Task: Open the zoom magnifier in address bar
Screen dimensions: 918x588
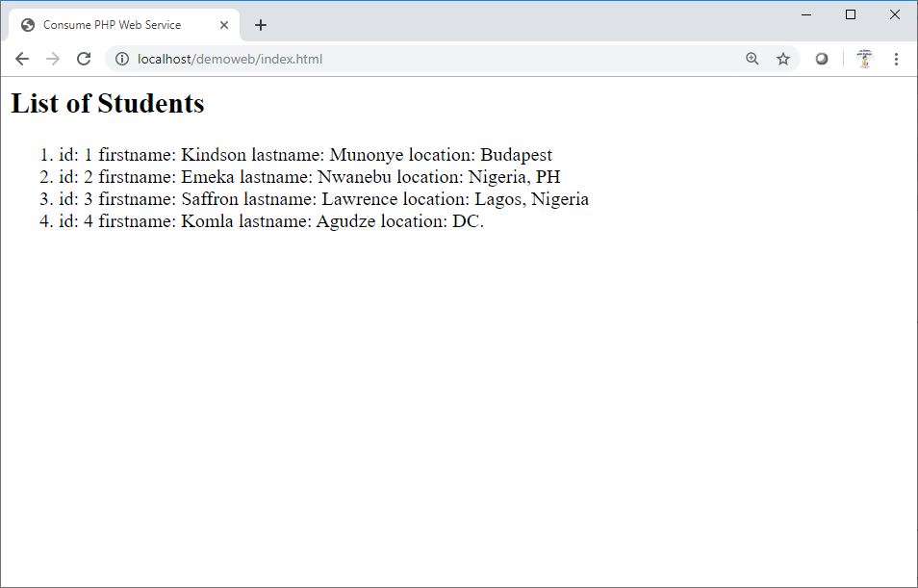Action: coord(752,59)
